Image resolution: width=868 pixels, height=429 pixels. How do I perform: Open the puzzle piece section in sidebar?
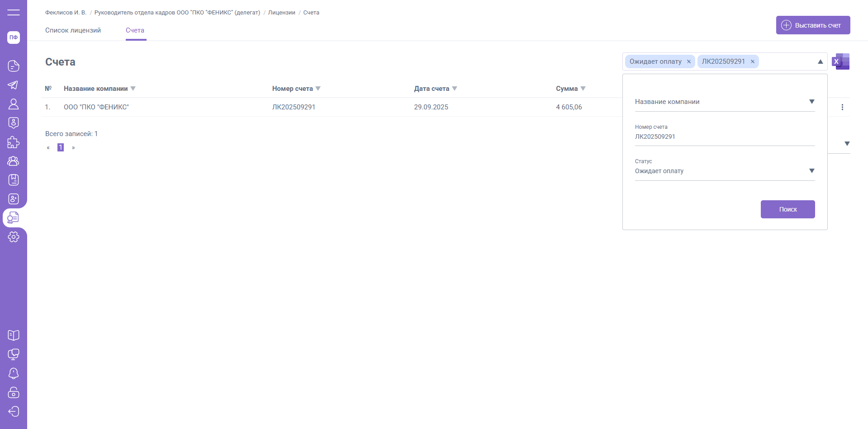pyautogui.click(x=14, y=142)
